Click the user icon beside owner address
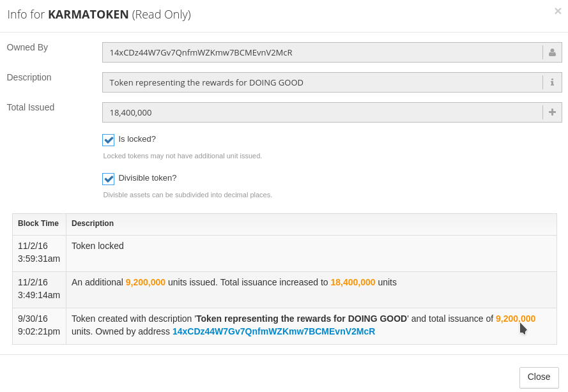The height and width of the screenshot is (392, 568). click(x=552, y=52)
